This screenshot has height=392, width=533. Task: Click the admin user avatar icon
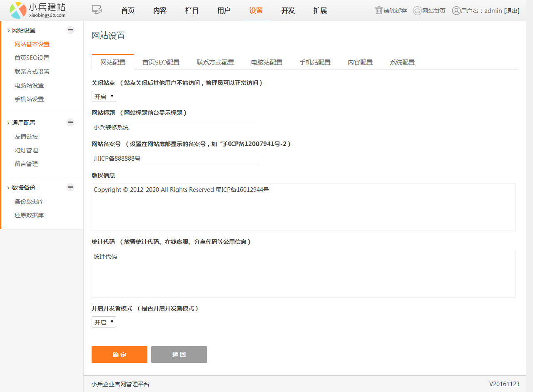tap(456, 10)
